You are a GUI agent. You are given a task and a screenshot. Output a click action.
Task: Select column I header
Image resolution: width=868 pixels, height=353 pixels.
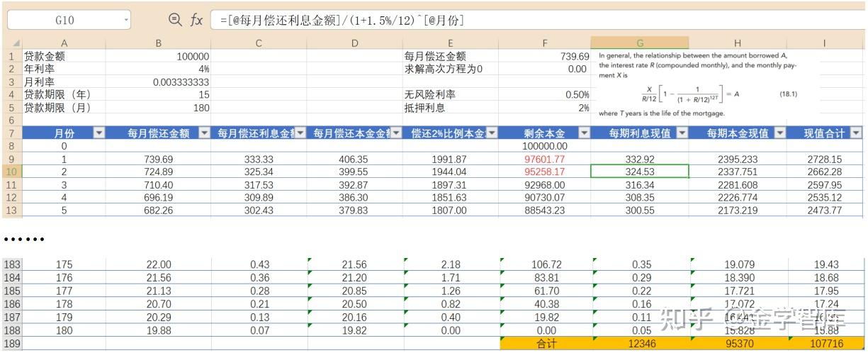(x=825, y=43)
